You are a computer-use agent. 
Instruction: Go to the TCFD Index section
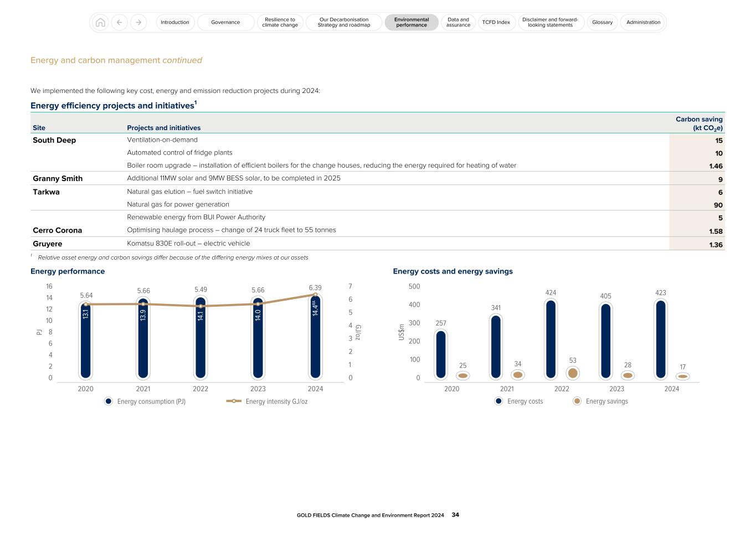[x=496, y=22]
